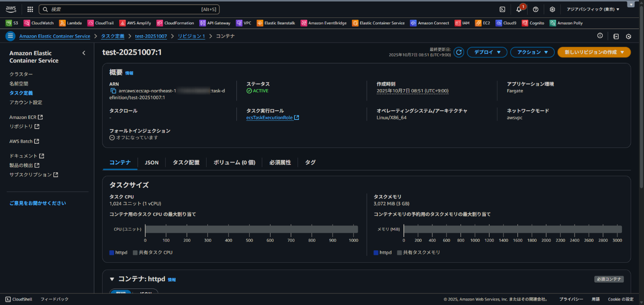
Task: Copy the task definition ARN
Action: click(x=113, y=91)
